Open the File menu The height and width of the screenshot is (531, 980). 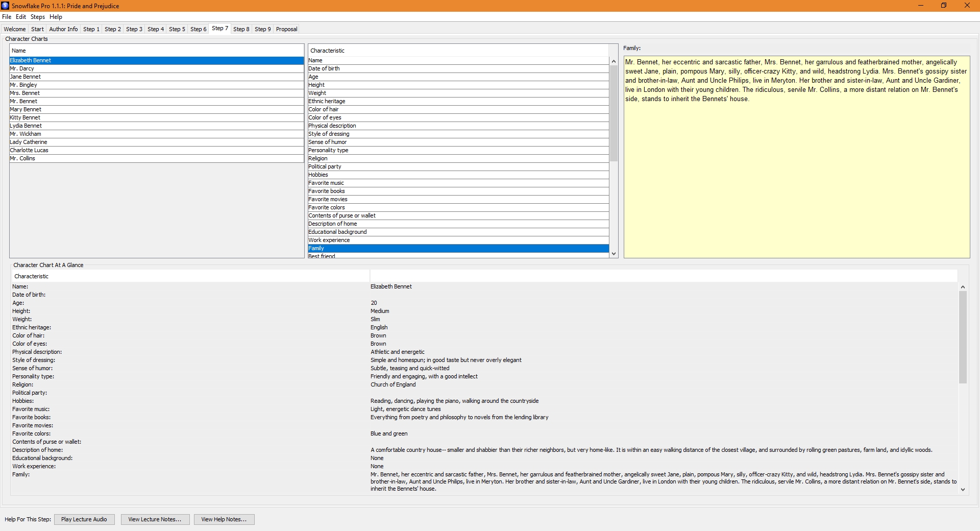pyautogui.click(x=7, y=17)
